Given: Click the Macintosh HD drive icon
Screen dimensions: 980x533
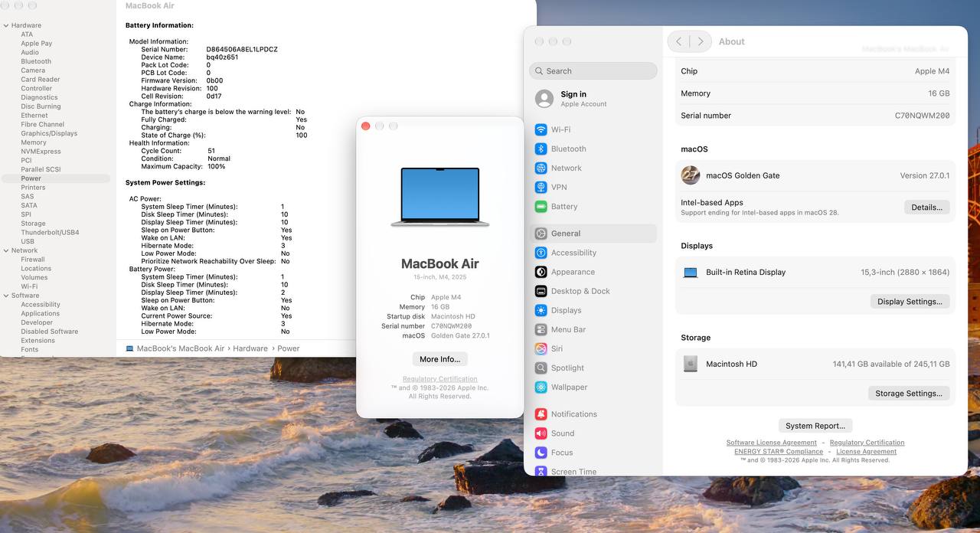Looking at the screenshot, I should point(691,364).
